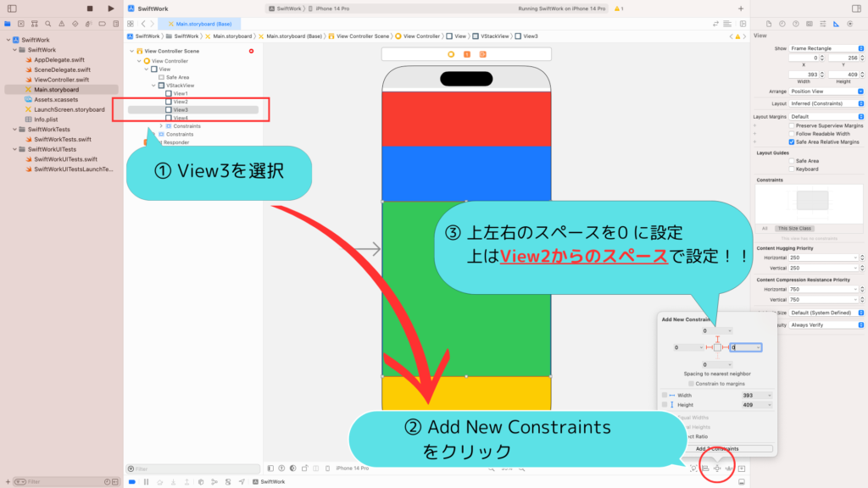
Task: Open the Source Control navigator
Action: click(x=21, y=24)
